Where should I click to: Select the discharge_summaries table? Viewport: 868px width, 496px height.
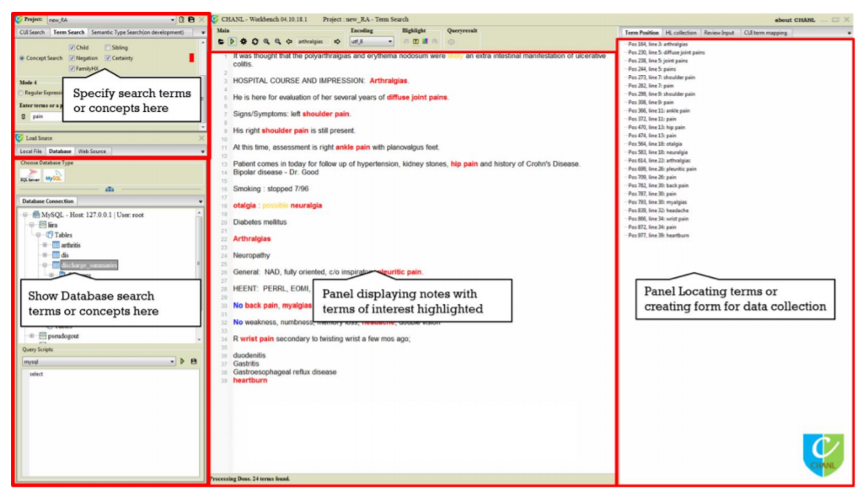(x=89, y=265)
